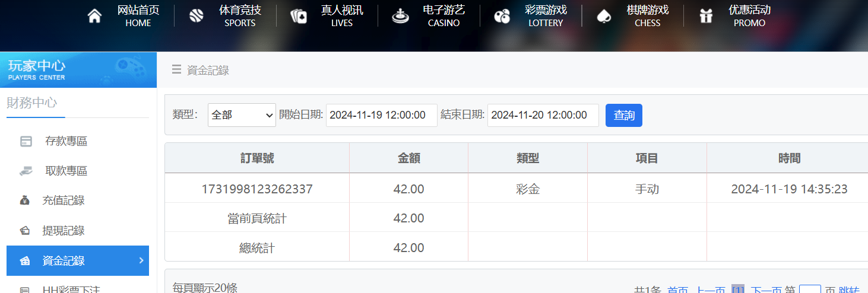
Task: Go to 取款專區 in the sidebar
Action: click(x=66, y=171)
